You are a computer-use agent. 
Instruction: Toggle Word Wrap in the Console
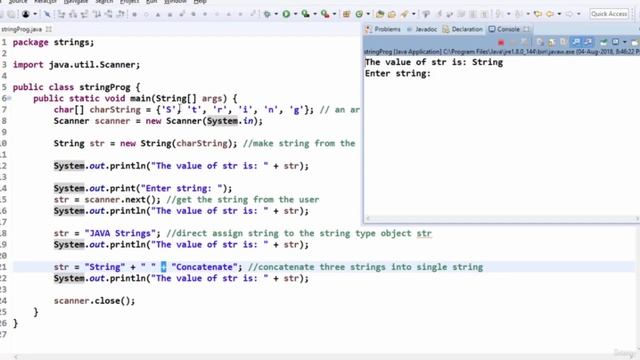point(563,42)
